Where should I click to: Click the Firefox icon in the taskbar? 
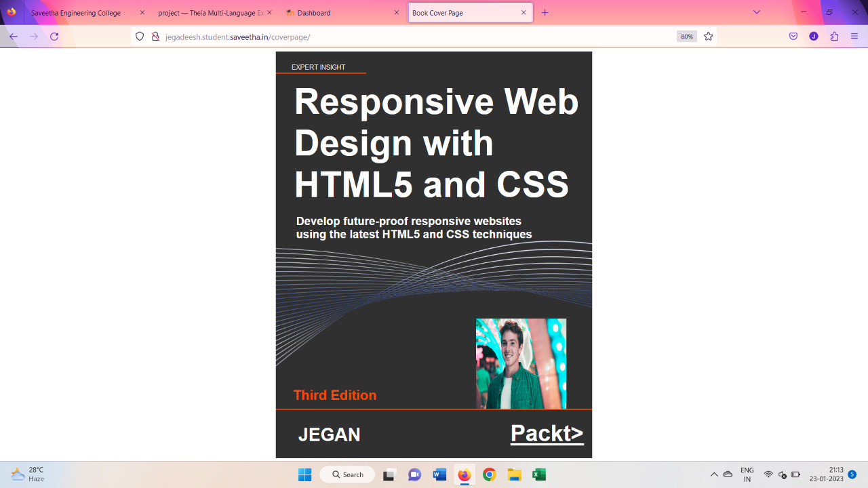tap(465, 474)
